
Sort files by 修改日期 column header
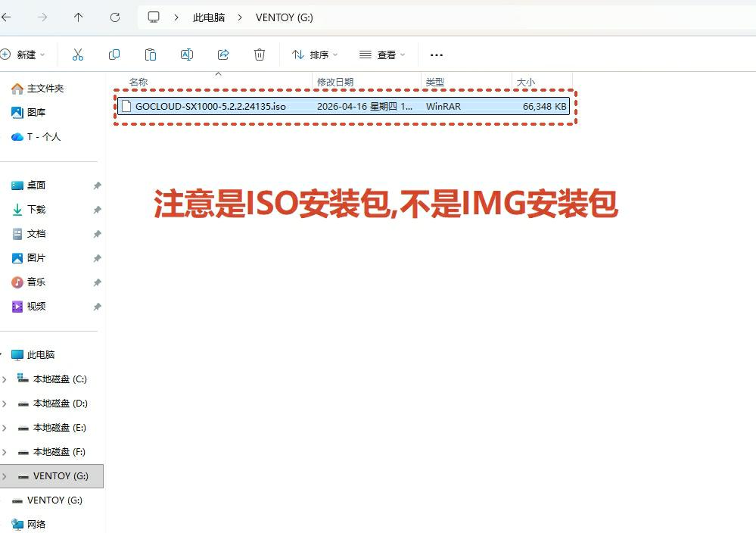point(335,82)
